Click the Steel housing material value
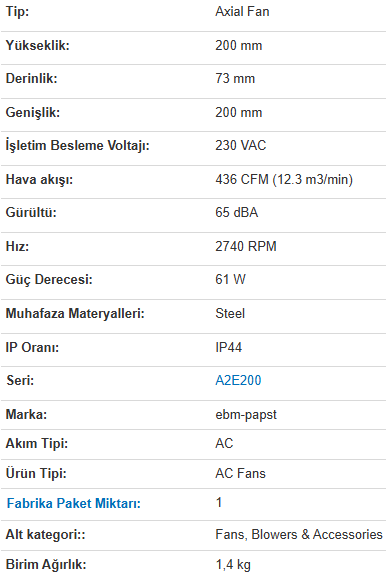This screenshot has width=386, height=574. [230, 314]
